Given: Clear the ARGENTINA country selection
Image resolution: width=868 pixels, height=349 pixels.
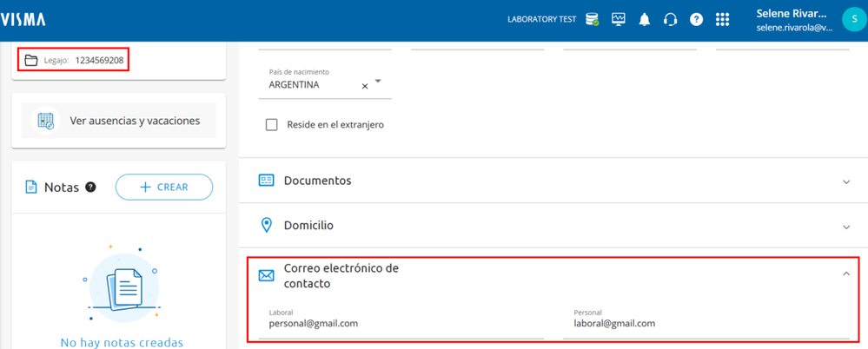Looking at the screenshot, I should (365, 86).
